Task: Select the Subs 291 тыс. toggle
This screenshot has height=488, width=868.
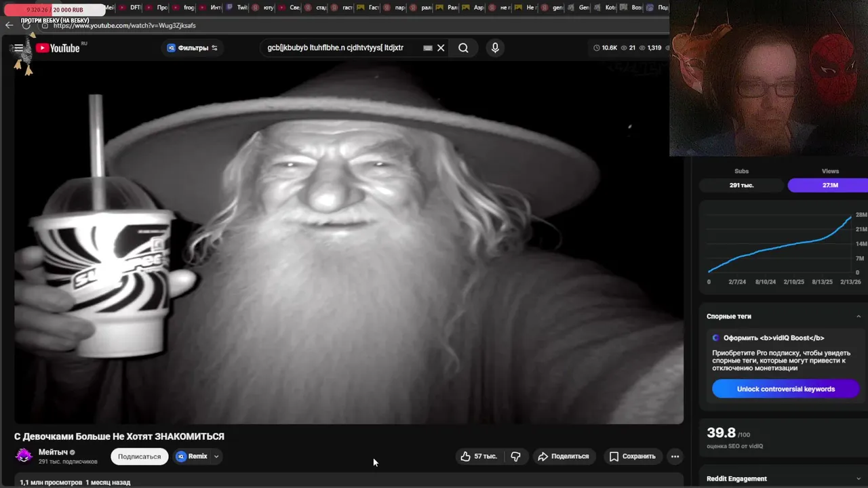Action: pos(741,185)
